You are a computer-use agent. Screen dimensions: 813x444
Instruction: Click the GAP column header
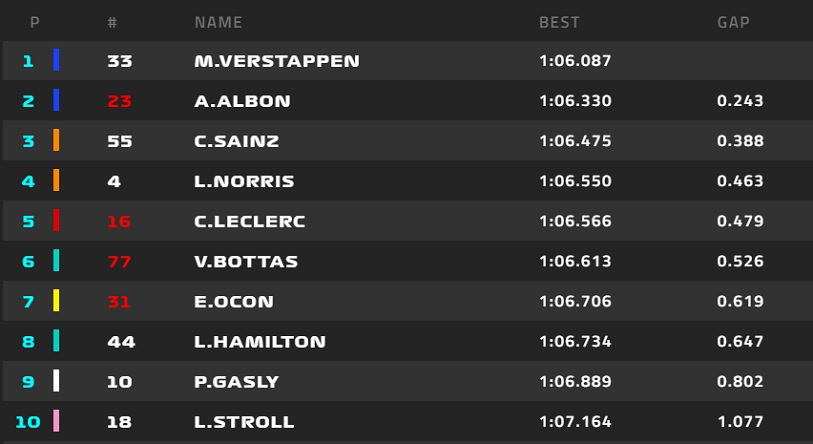(x=733, y=22)
